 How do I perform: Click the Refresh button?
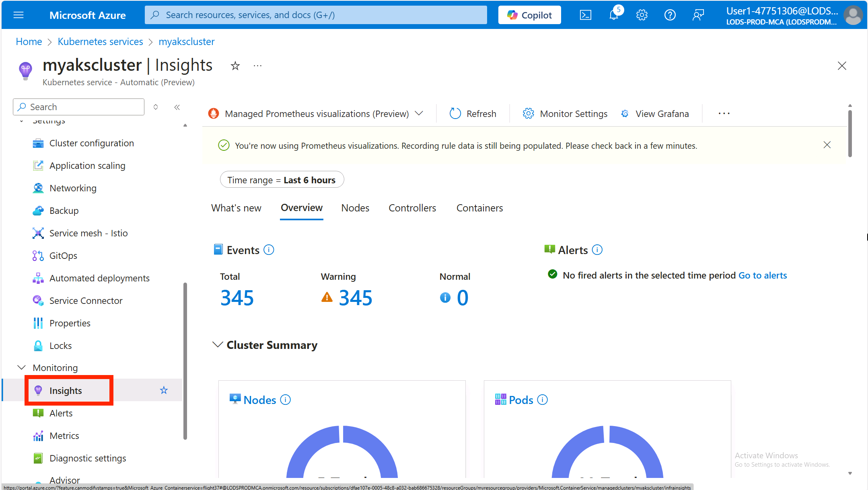coord(473,114)
